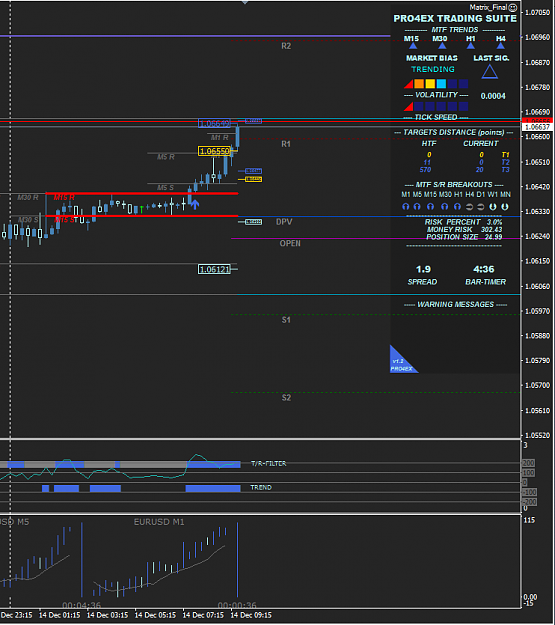Click the M30 S/R breakout arrow icon
Image resolution: width=555 pixels, height=625 pixels.
[445, 206]
